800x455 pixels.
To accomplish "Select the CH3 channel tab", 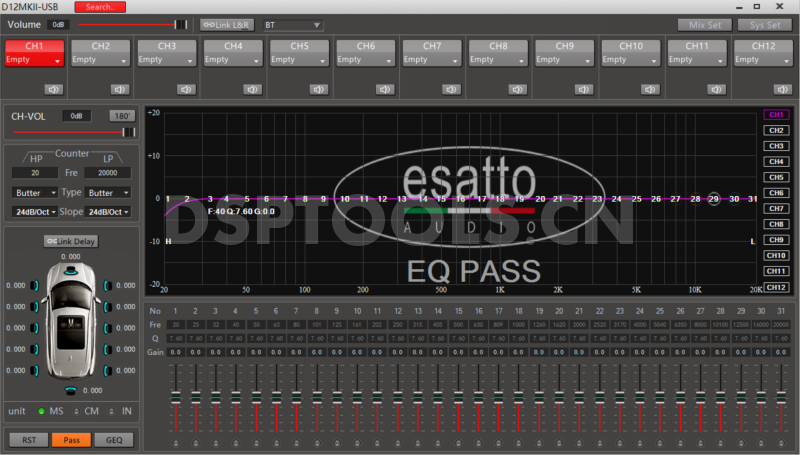I will pyautogui.click(x=167, y=46).
